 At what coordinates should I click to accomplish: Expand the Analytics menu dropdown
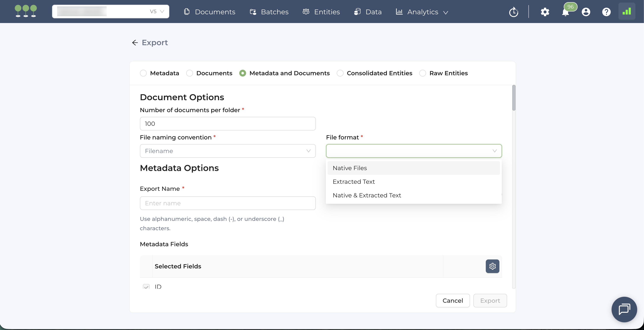[x=422, y=12]
